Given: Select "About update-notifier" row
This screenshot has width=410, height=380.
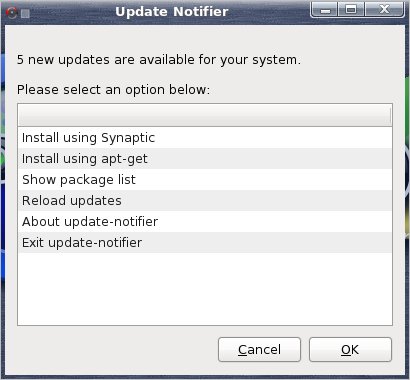Looking at the screenshot, I should 205,222.
